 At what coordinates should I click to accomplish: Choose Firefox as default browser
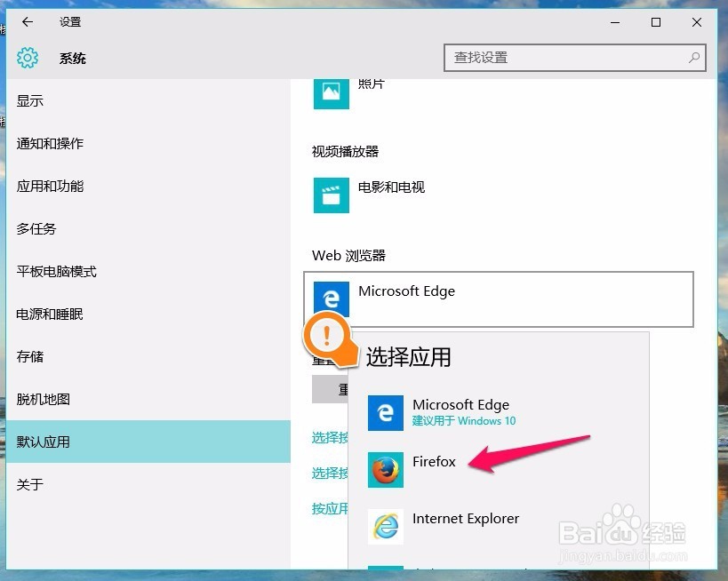498,470
